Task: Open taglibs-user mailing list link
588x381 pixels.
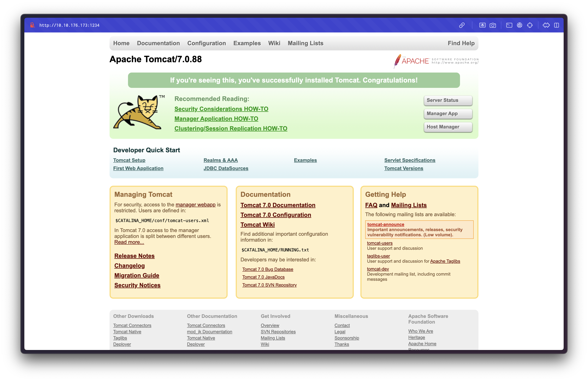Action: point(378,256)
